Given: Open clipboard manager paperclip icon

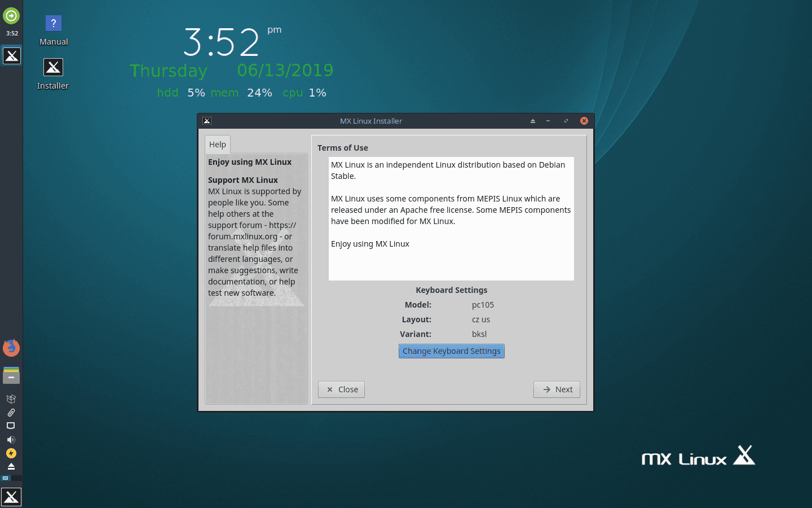Looking at the screenshot, I should point(11,413).
